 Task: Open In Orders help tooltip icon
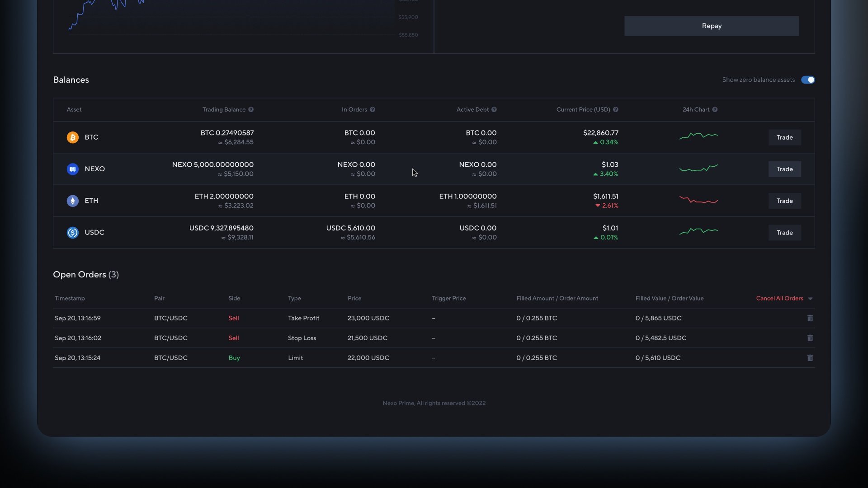[373, 110]
